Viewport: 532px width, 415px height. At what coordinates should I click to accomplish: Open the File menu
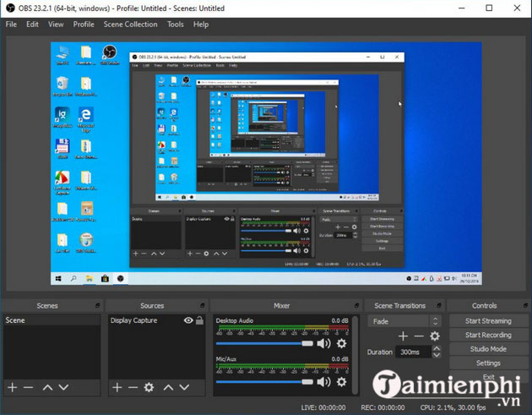tap(11, 25)
